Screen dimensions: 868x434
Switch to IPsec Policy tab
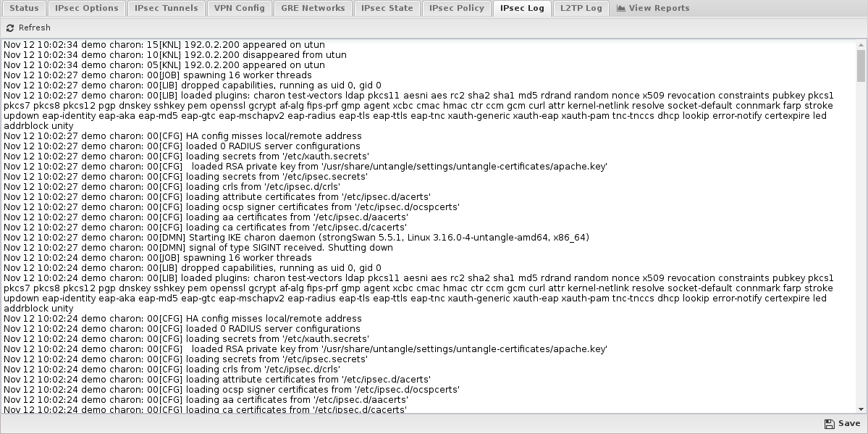point(457,8)
